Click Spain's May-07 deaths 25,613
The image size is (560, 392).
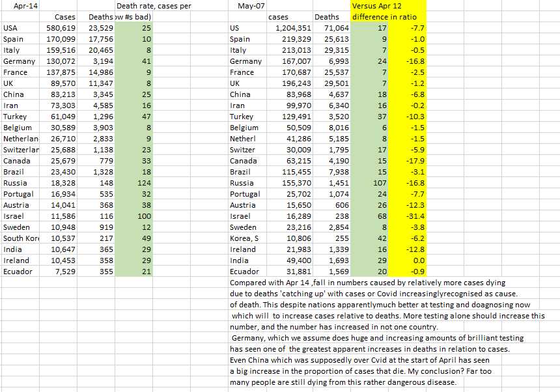pyautogui.click(x=337, y=39)
